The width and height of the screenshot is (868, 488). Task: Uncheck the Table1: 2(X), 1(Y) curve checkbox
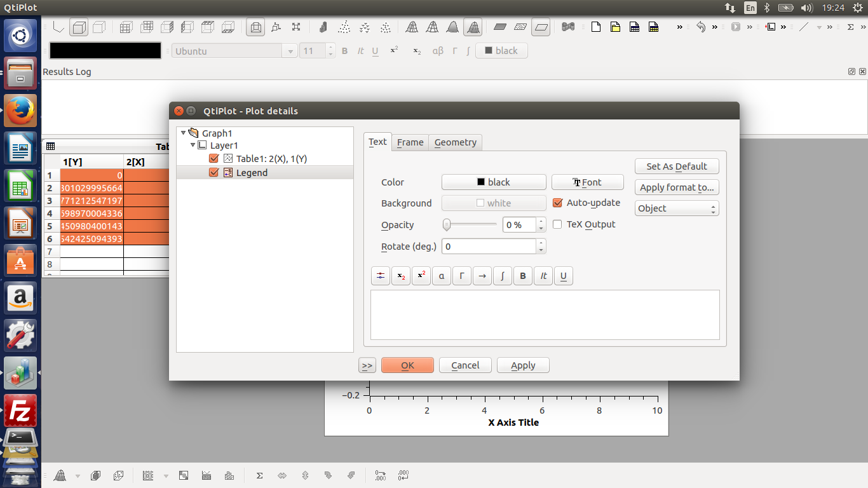tap(214, 159)
